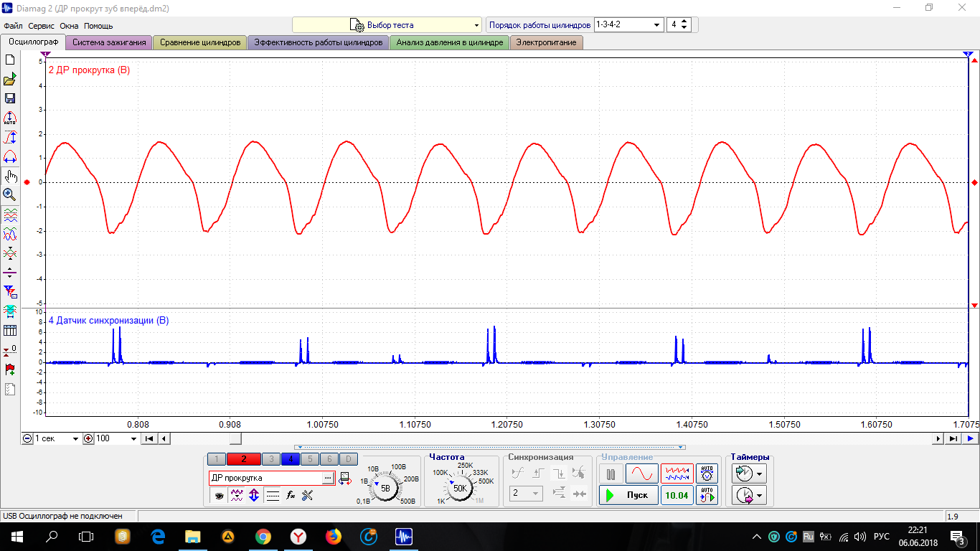Open channel name browse button '...'

(x=328, y=478)
